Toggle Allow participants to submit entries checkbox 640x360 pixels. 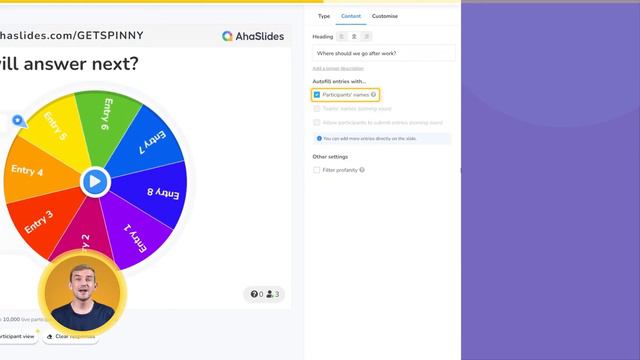point(317,122)
